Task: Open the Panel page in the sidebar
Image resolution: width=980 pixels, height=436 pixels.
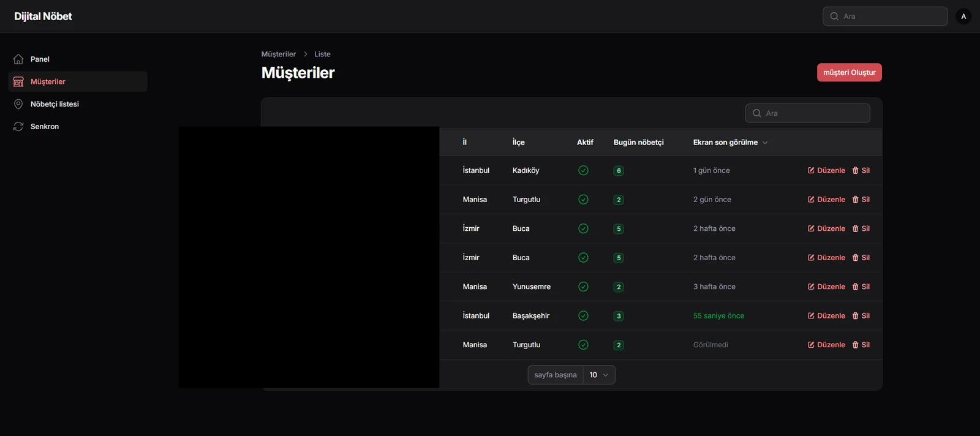Action: click(78, 59)
